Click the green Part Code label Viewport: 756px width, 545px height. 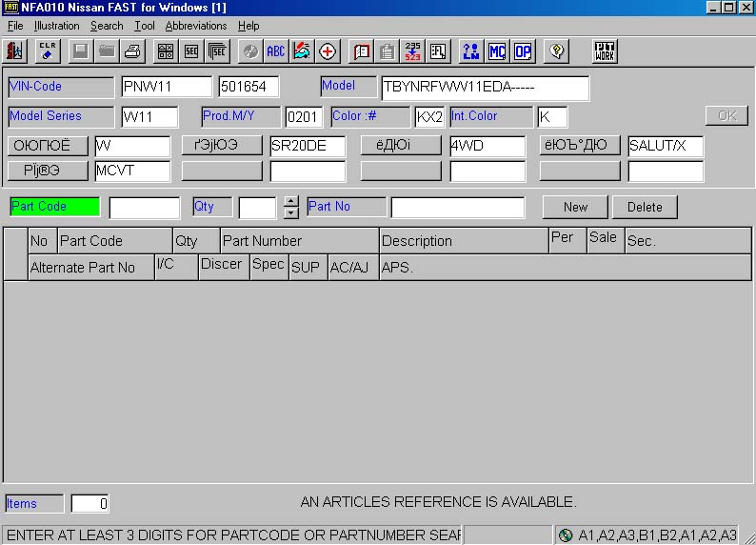click(x=54, y=207)
